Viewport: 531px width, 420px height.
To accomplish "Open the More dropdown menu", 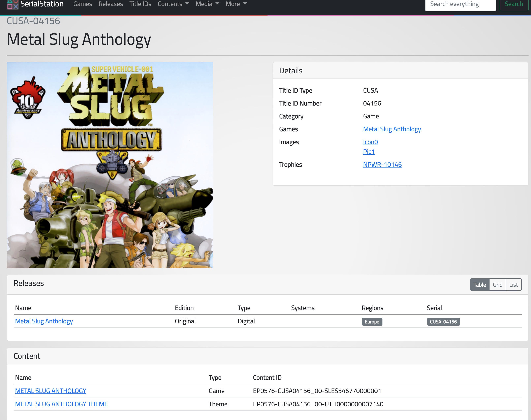I will (236, 4).
